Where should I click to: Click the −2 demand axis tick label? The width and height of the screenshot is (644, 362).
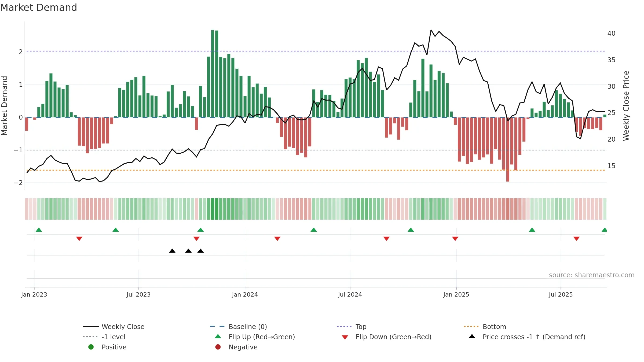18,183
